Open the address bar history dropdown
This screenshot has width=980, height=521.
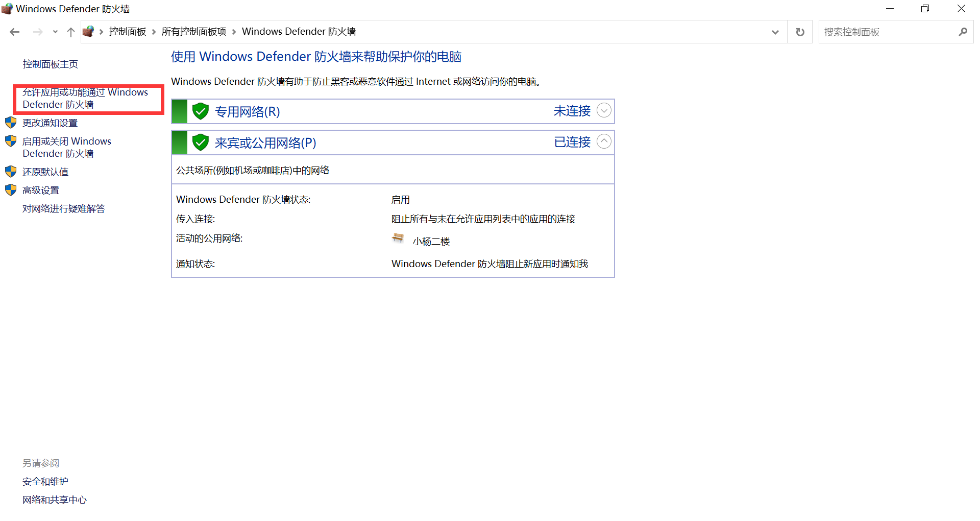775,32
